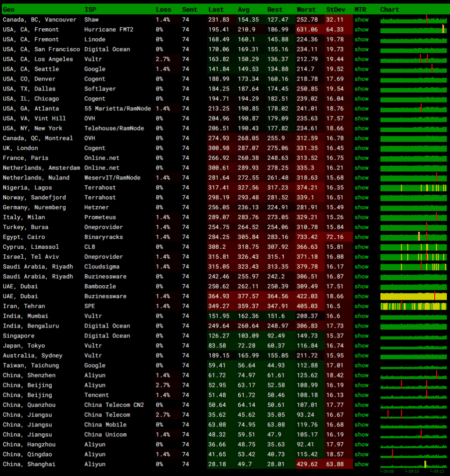Open MTR show link for Canada Vancouver Shaw
Viewport: 450px width, 476px height.
click(361, 20)
